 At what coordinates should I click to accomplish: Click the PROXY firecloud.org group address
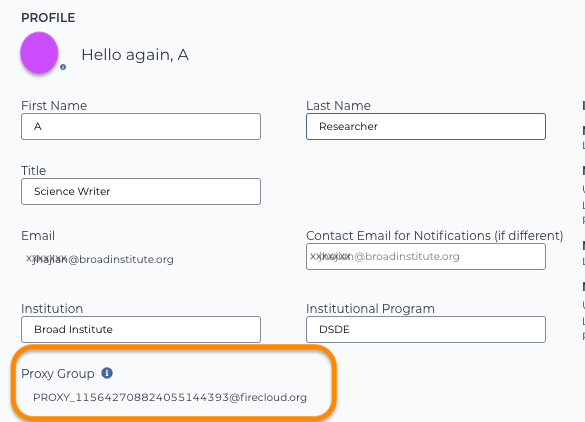coord(170,397)
